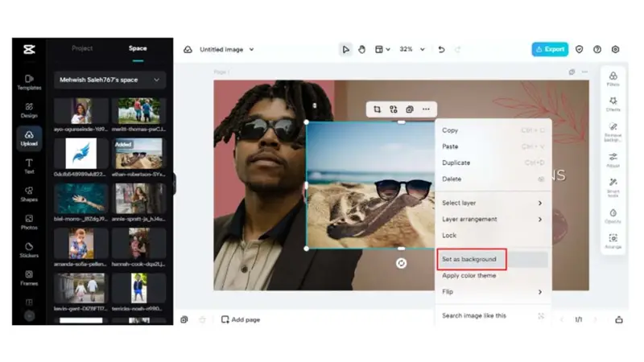Open Mehwish Saleh767's space dropdown
The image size is (644, 362).
pyautogui.click(x=110, y=80)
